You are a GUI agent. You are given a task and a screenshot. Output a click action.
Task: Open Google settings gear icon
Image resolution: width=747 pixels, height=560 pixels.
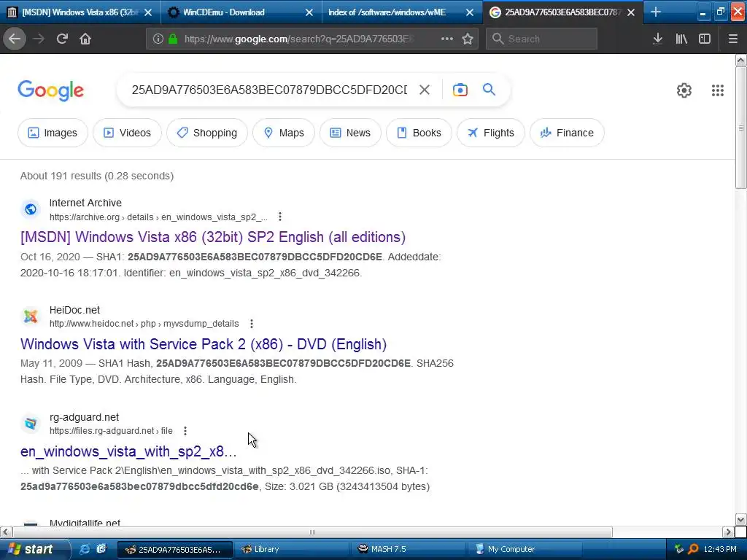coord(684,90)
